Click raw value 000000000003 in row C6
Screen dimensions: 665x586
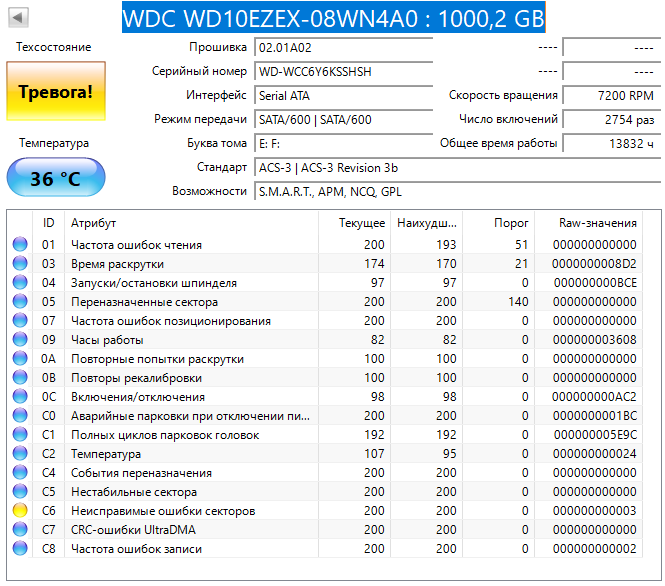click(594, 511)
